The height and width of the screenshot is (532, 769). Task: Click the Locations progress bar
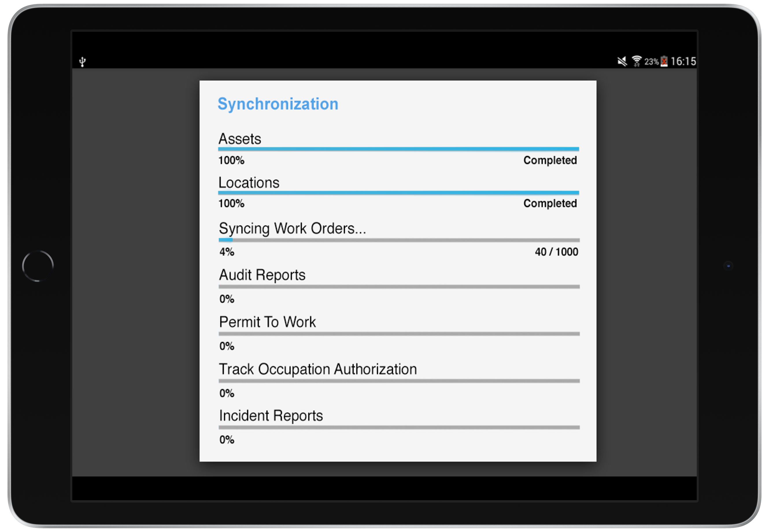click(x=398, y=193)
